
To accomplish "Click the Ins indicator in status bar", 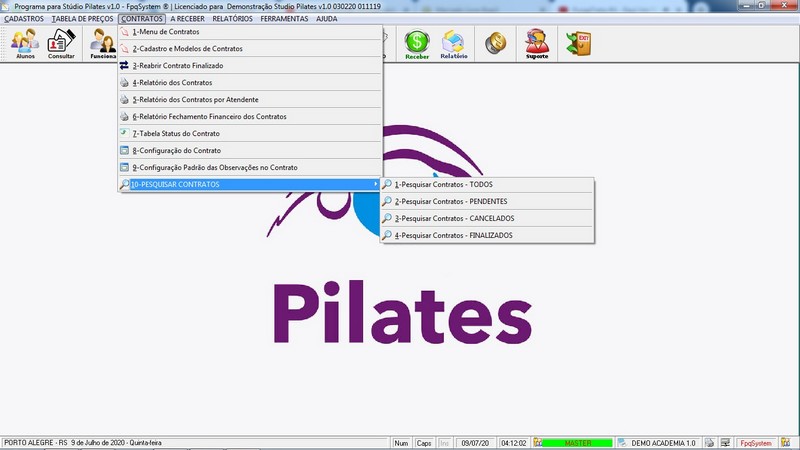I will point(444,443).
